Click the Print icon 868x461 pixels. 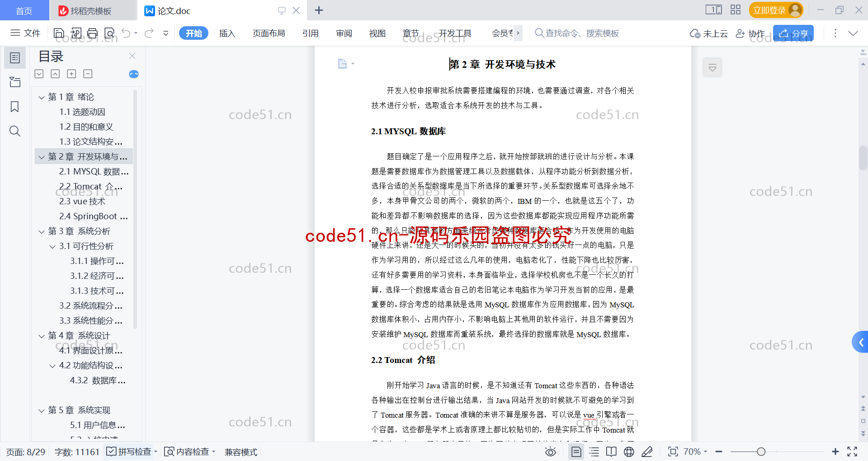point(93,33)
